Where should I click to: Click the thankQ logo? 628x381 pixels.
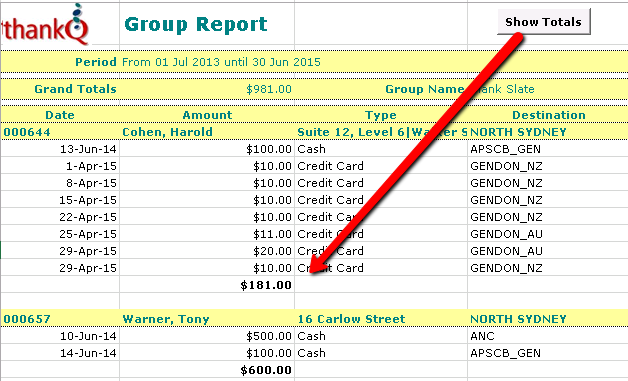point(44,24)
